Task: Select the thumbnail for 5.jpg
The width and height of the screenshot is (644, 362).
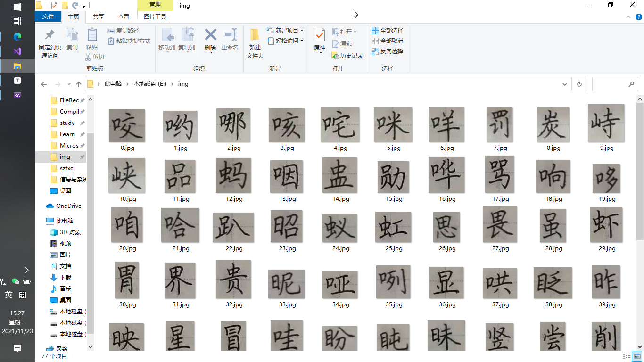Action: click(393, 125)
